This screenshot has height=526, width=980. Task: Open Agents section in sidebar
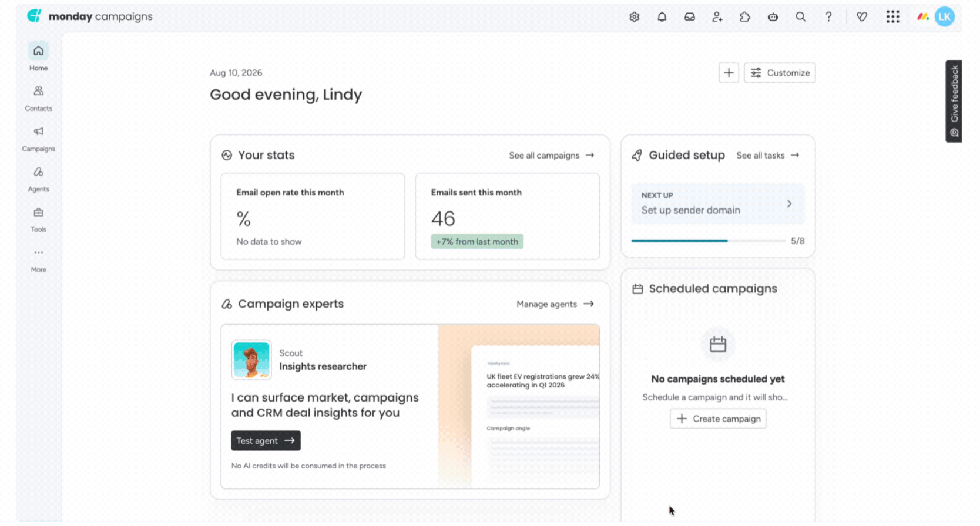(x=38, y=178)
